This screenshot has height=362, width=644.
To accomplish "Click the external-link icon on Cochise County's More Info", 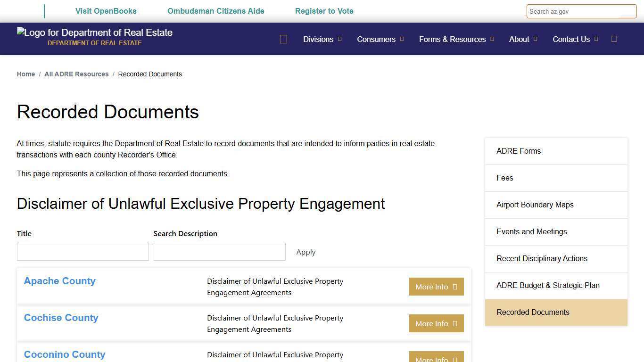I will [x=454, y=323].
